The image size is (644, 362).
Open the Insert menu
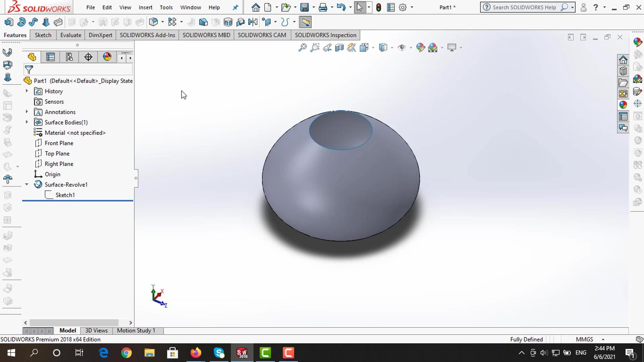[x=145, y=7]
